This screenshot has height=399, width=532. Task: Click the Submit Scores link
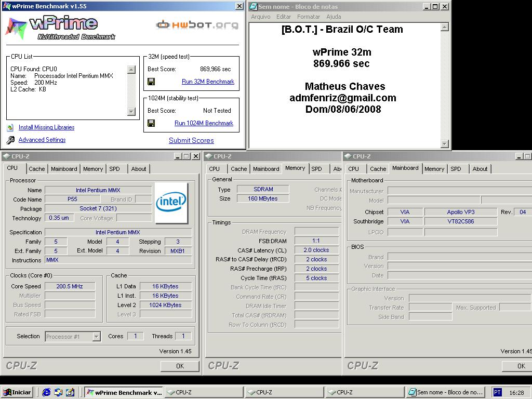coord(191,140)
